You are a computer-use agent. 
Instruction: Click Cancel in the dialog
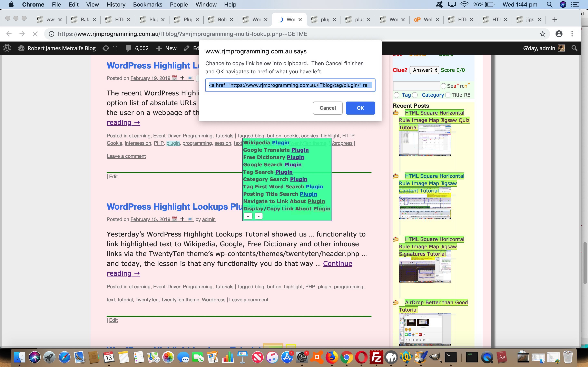click(x=327, y=108)
